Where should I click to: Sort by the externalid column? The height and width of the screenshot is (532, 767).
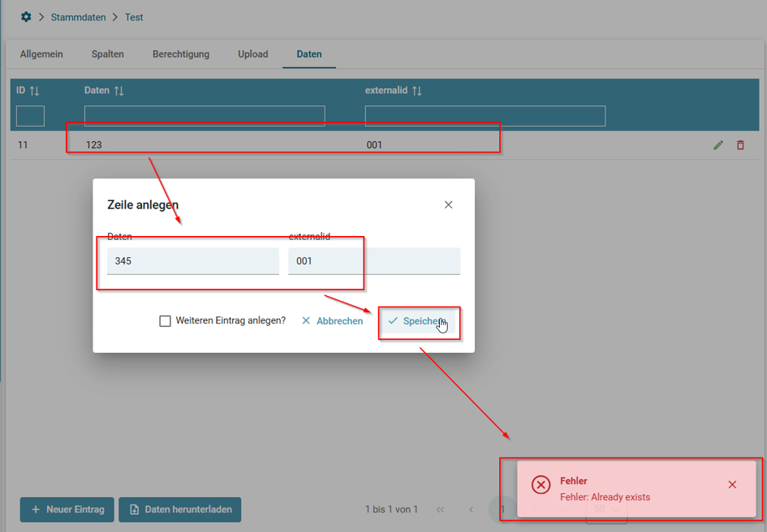(x=416, y=91)
